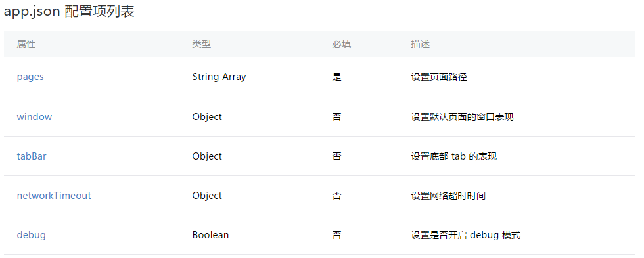
Task: Click the Object type in window row
Action: coord(207,116)
